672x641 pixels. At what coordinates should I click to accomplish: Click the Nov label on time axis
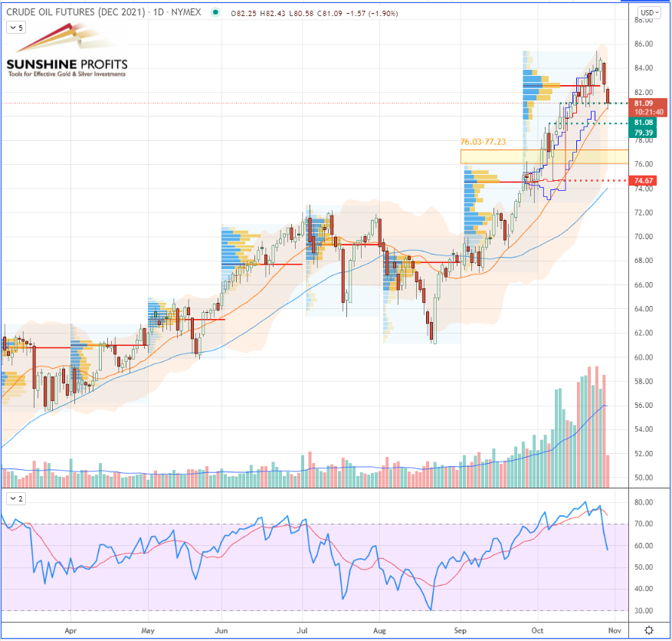point(615,631)
